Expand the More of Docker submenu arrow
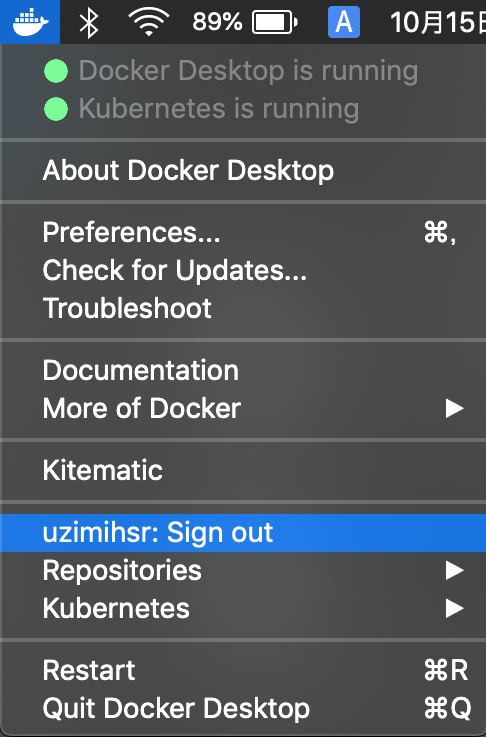Image resolution: width=486 pixels, height=737 pixels. click(455, 408)
